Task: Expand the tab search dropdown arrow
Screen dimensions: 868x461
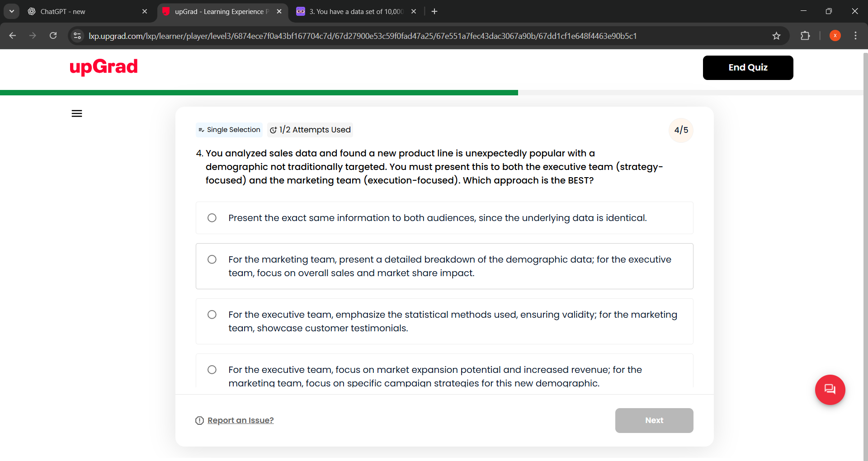Action: point(12,11)
